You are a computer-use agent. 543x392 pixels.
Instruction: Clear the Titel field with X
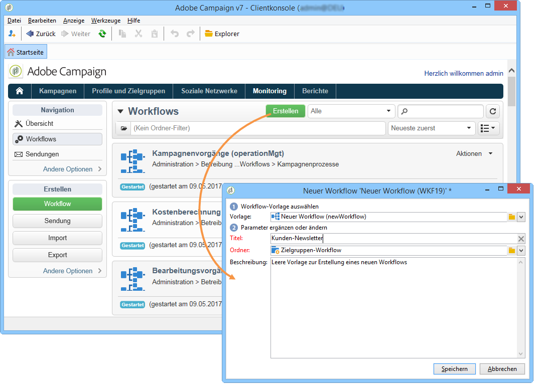tap(521, 239)
